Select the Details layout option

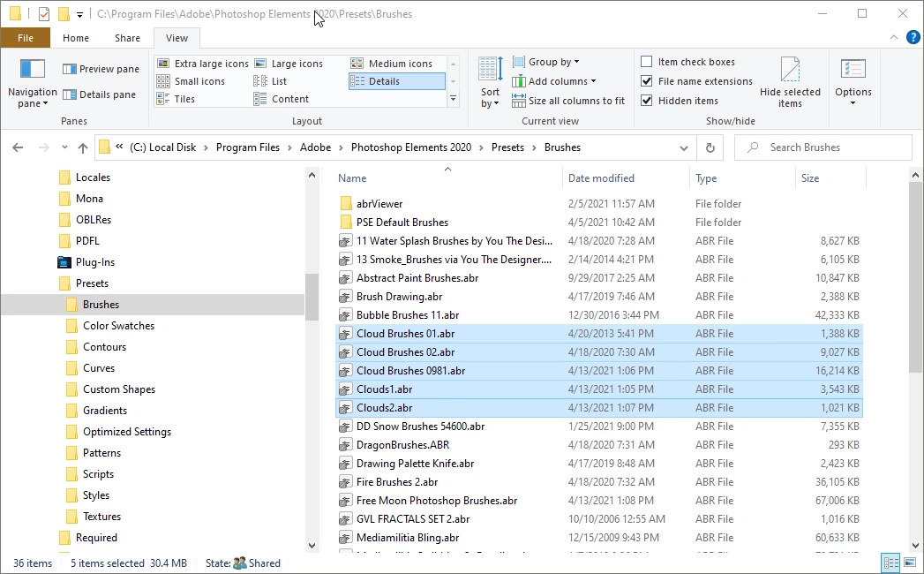[396, 81]
